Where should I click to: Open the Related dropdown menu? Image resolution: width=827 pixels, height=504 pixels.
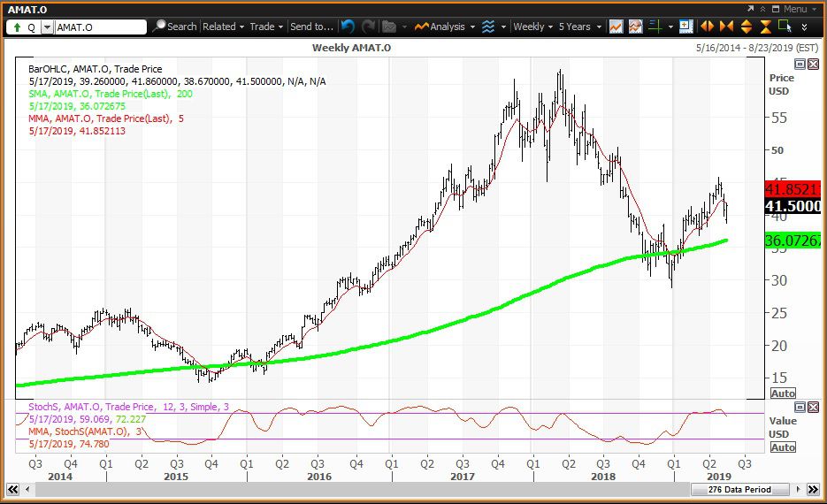[224, 27]
